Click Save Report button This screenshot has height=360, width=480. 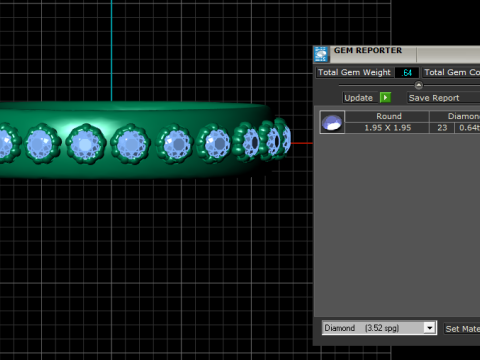point(443,98)
